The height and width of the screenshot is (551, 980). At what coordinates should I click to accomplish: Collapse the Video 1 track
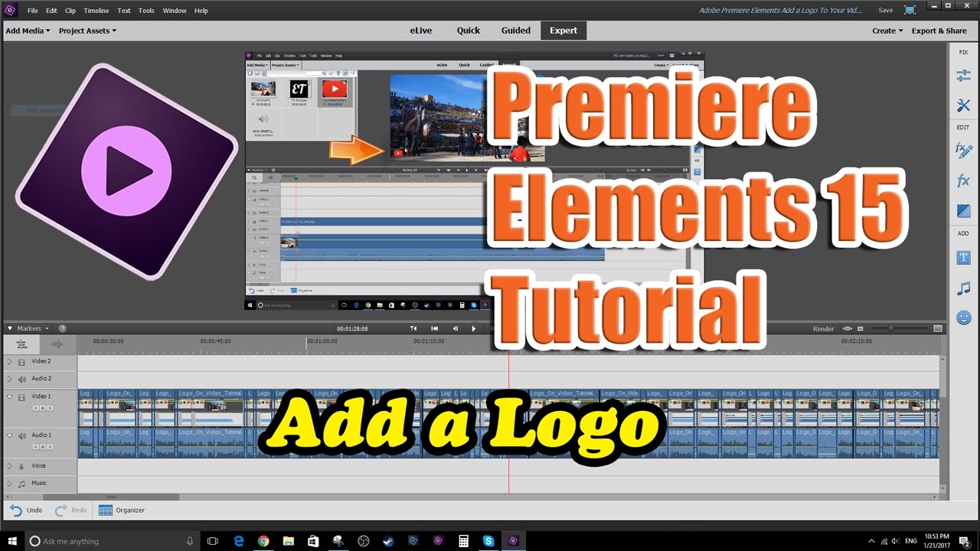pyautogui.click(x=9, y=397)
